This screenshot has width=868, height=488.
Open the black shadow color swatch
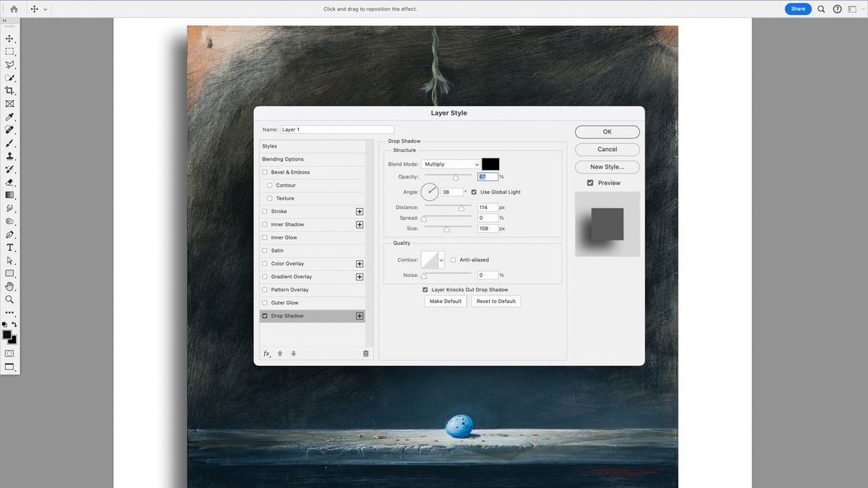490,165
